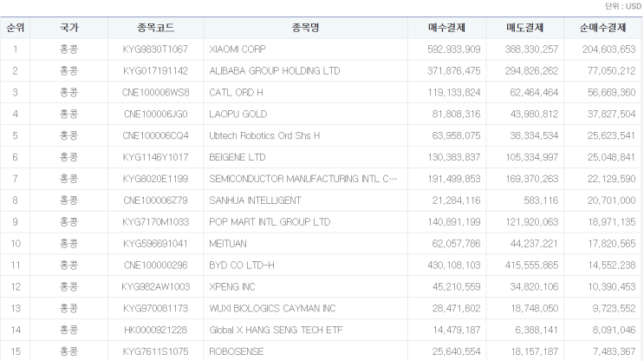Select the MEITUAN stock name
This screenshot has width=644, height=361.
pyautogui.click(x=228, y=244)
